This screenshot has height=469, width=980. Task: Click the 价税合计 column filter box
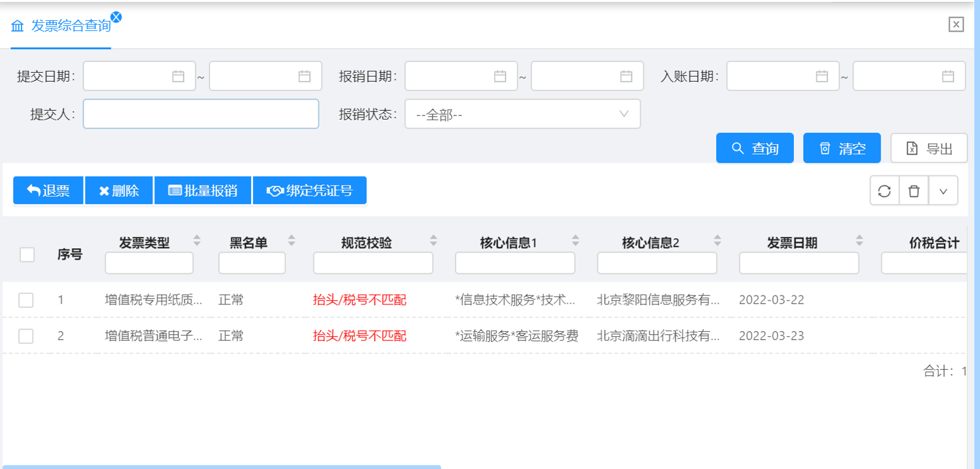924,263
